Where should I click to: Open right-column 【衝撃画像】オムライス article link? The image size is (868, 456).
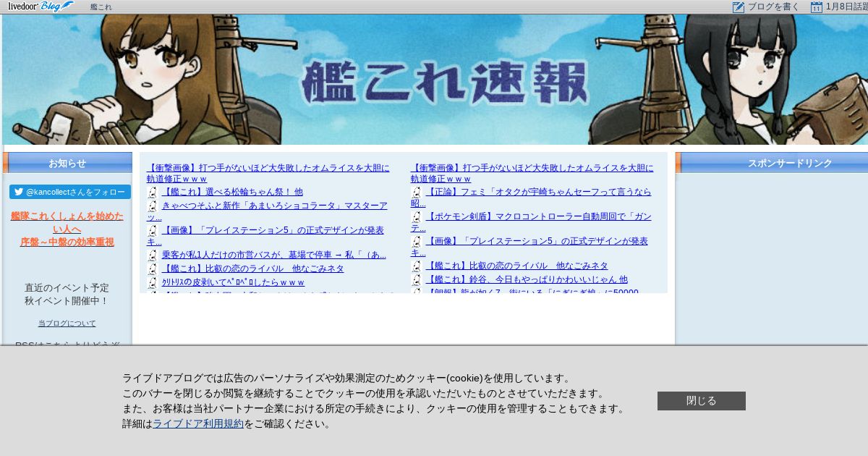coord(532,173)
